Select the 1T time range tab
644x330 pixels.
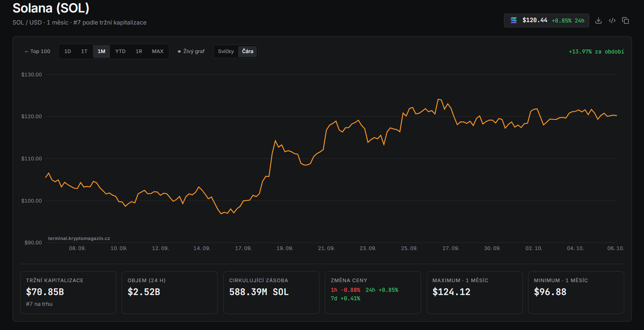[84, 51]
